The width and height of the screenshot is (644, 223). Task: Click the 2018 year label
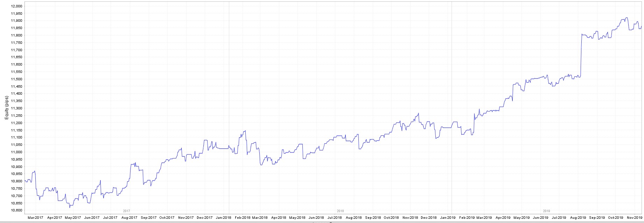340,211
